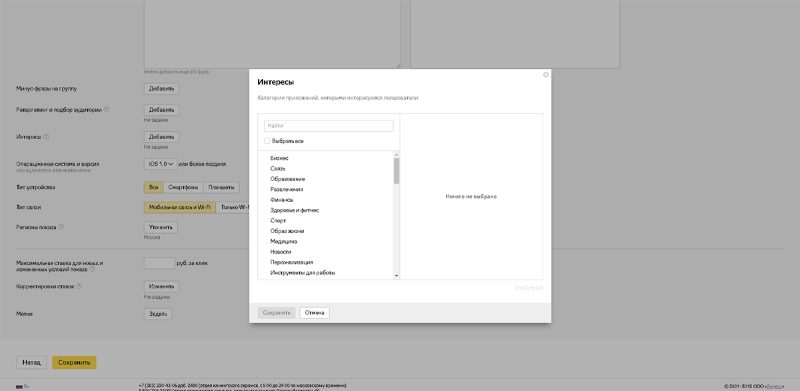The height and width of the screenshot is (391, 800).
Task: Click Добавить next to Интересы label
Action: point(161,137)
